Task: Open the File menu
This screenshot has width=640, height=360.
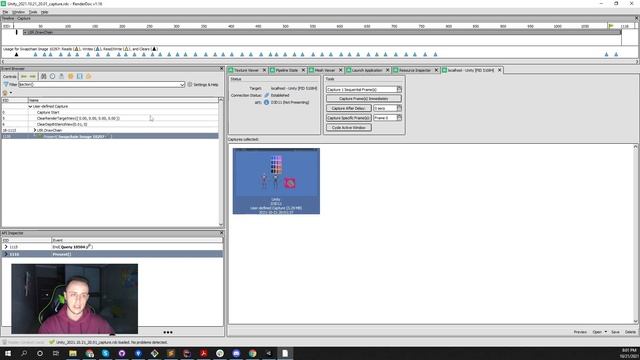Action: coord(5,12)
